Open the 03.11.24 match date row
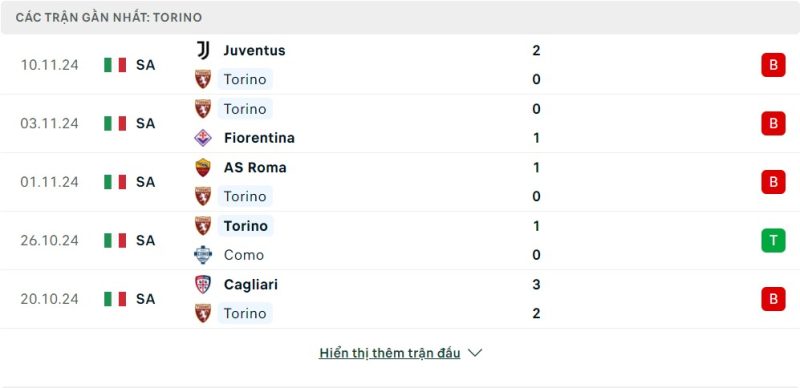 pyautogui.click(x=400, y=124)
